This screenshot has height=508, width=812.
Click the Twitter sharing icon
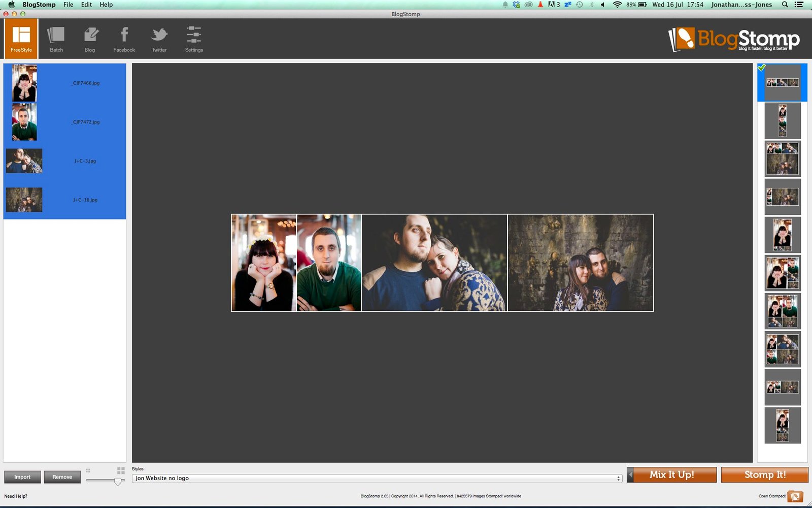coord(159,38)
